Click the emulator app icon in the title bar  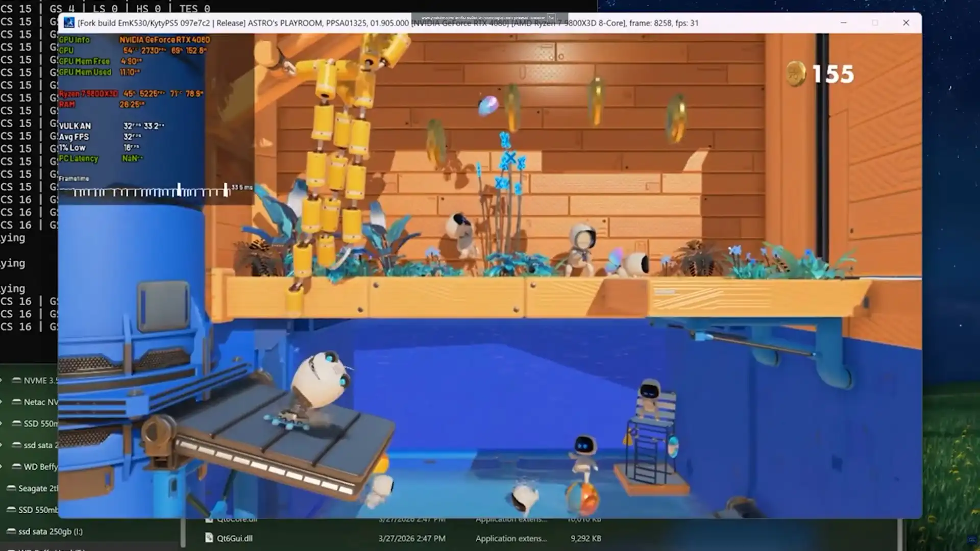pos(69,23)
